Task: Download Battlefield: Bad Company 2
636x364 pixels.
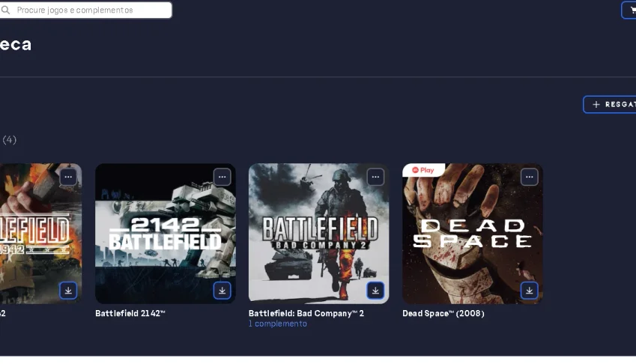Action: pos(375,291)
